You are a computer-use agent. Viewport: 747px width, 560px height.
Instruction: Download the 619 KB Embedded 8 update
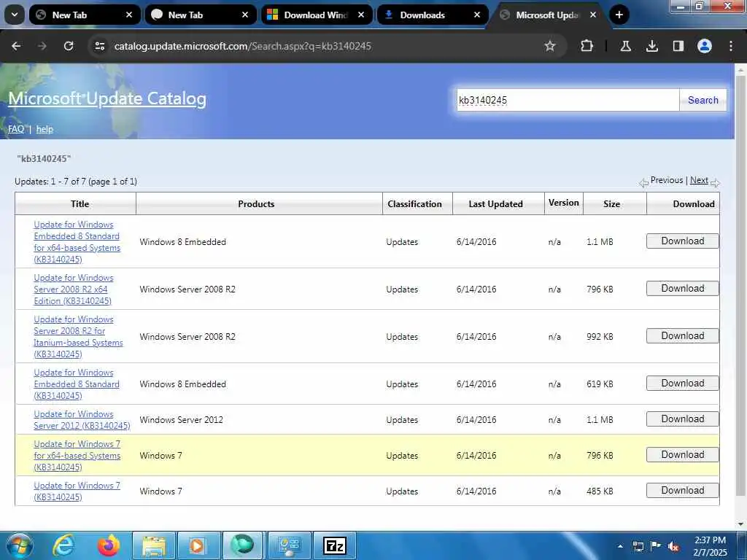(x=682, y=383)
